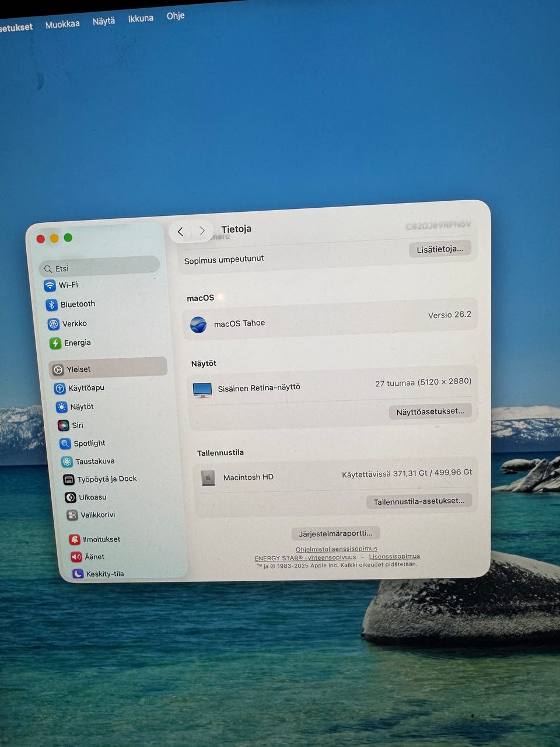
Task: Open Keskity-tila moon icon
Action: (78, 574)
